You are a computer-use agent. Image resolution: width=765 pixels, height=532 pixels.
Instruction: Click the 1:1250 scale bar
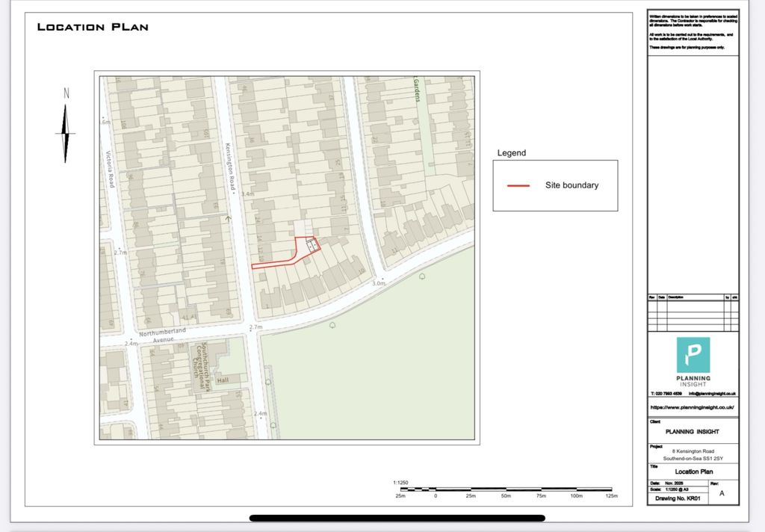click(506, 489)
